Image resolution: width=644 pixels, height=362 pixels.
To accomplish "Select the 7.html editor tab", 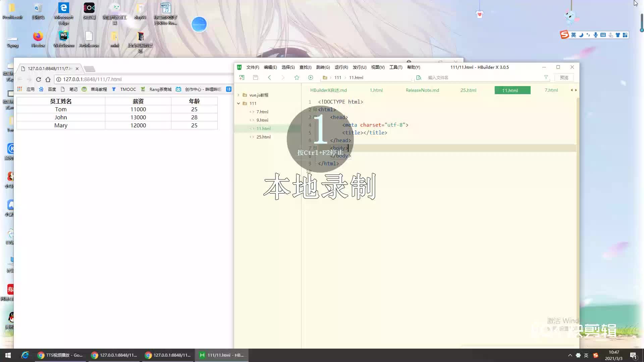I will click(x=551, y=90).
